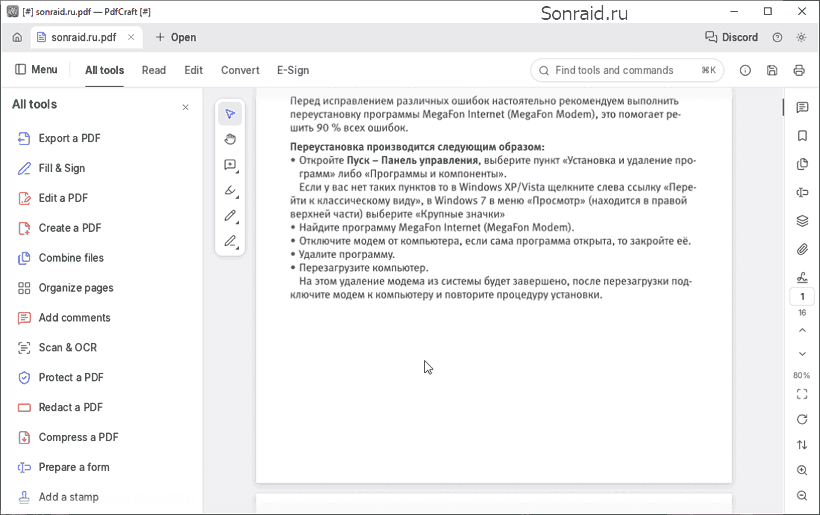Open Scan & OCR tool
The height and width of the screenshot is (515, 820).
point(58,347)
